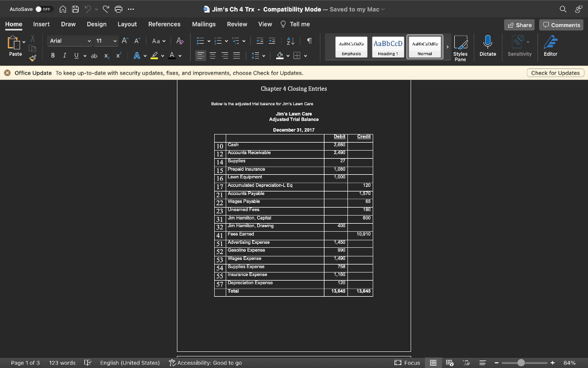Open title bar save location chevron

[383, 9]
